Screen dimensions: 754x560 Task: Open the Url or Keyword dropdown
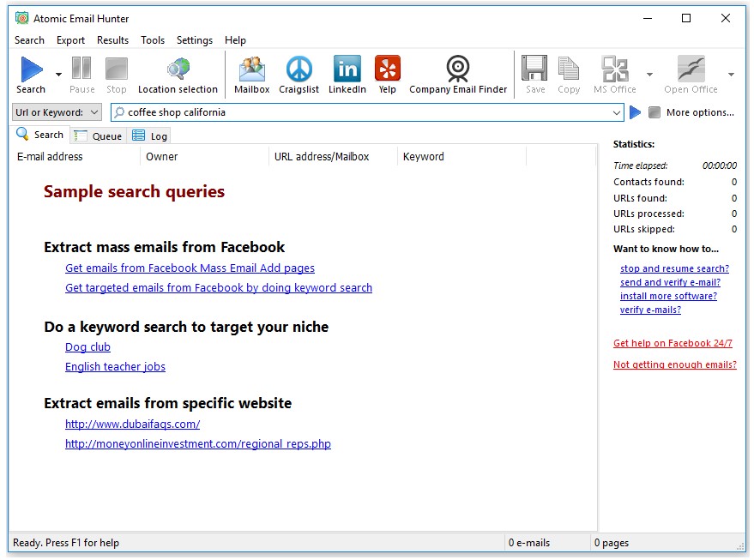pos(94,111)
